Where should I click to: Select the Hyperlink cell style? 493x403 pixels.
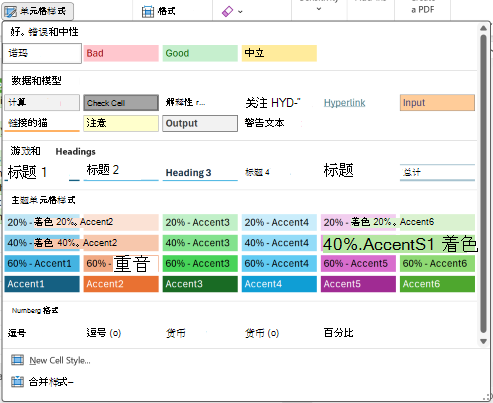click(x=345, y=103)
